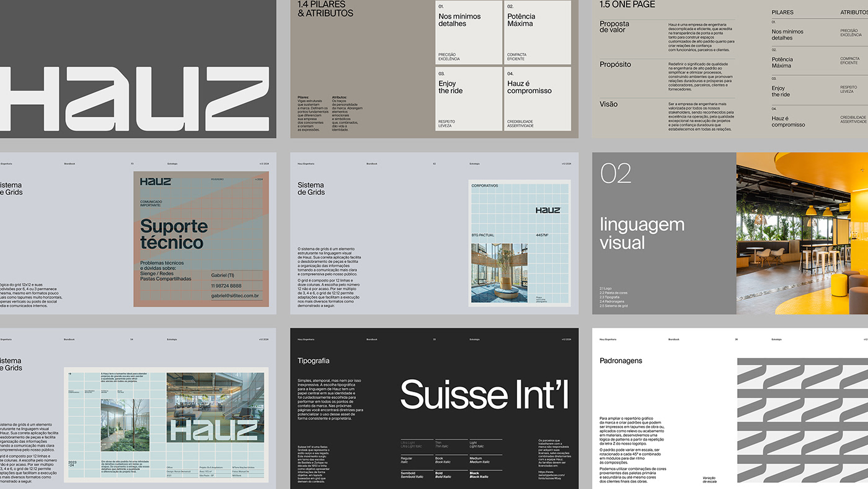
Task: Click the phone number '11 98724 8888'
Action: 226,285
